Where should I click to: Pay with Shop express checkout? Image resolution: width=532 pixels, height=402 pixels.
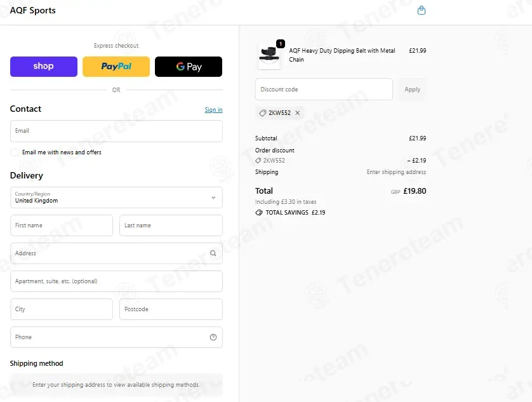coord(44,67)
